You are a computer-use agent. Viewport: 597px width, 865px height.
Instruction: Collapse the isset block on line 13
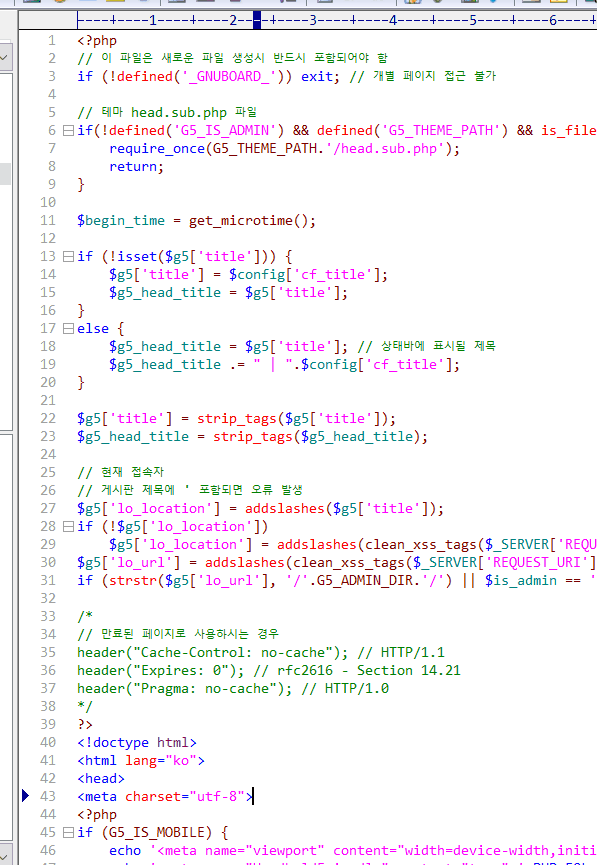point(68,257)
